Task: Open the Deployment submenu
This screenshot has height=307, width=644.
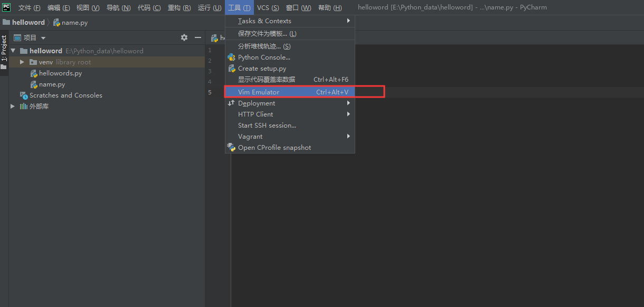Action: tap(290, 103)
